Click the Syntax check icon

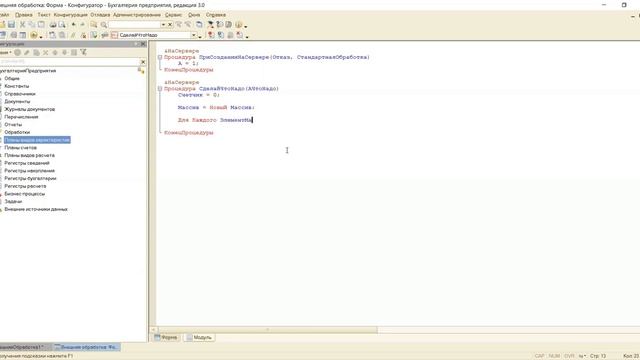94,35
